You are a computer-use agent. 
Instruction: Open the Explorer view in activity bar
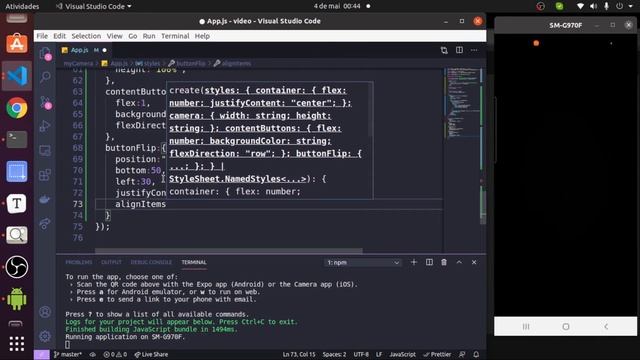(x=45, y=53)
